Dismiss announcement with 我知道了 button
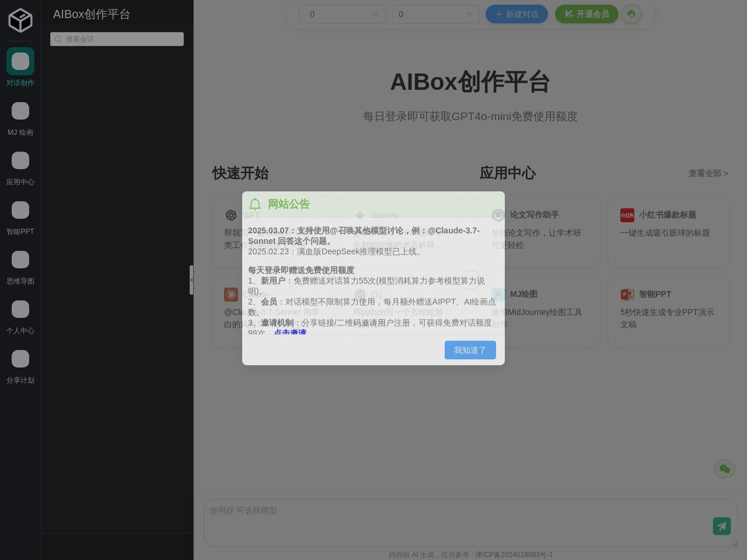 pyautogui.click(x=470, y=350)
